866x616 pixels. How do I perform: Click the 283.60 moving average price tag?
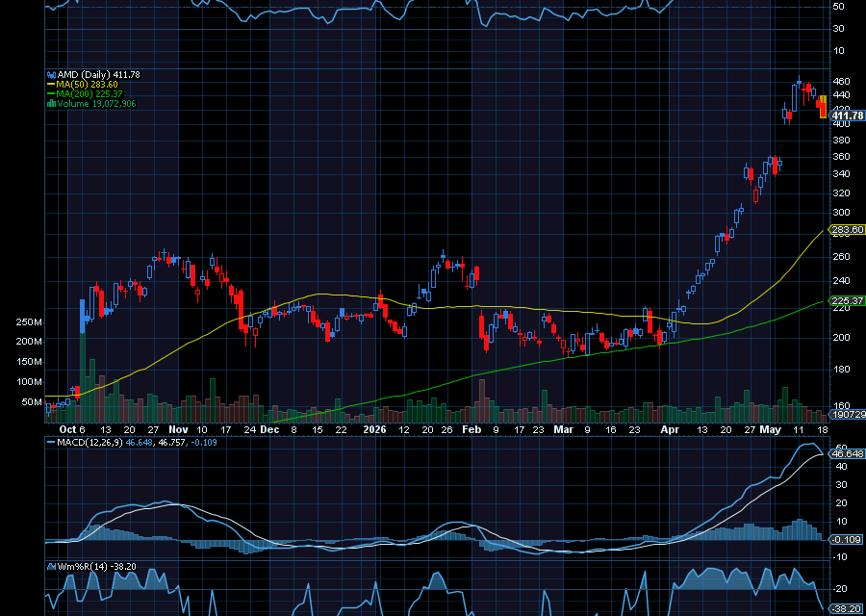pyautogui.click(x=847, y=230)
